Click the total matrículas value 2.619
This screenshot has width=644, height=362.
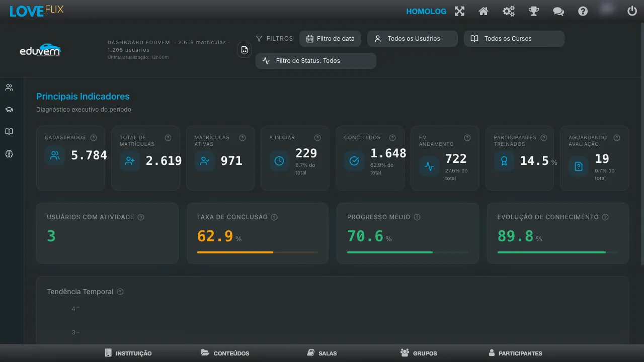point(164,161)
